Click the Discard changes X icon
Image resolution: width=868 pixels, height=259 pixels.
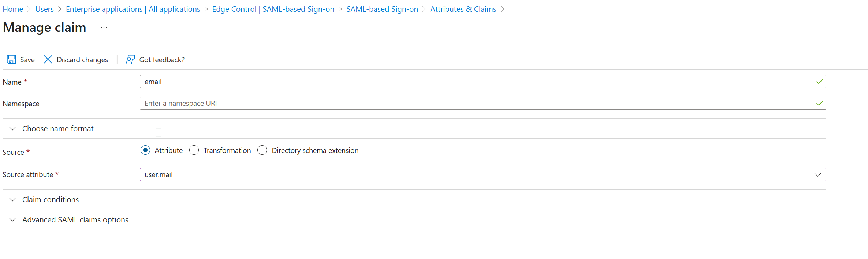[48, 59]
